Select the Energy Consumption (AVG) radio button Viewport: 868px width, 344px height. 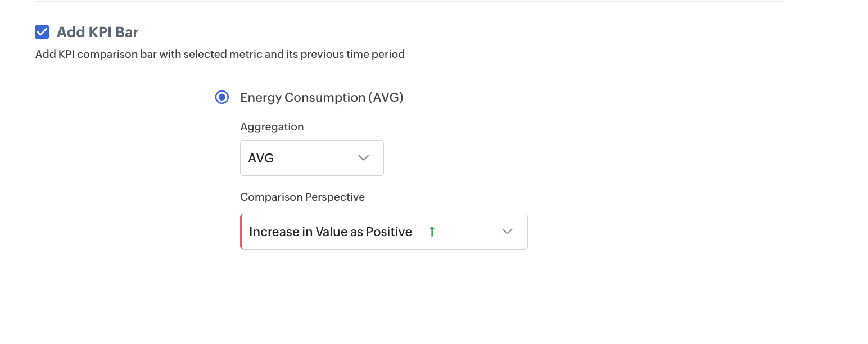(222, 97)
